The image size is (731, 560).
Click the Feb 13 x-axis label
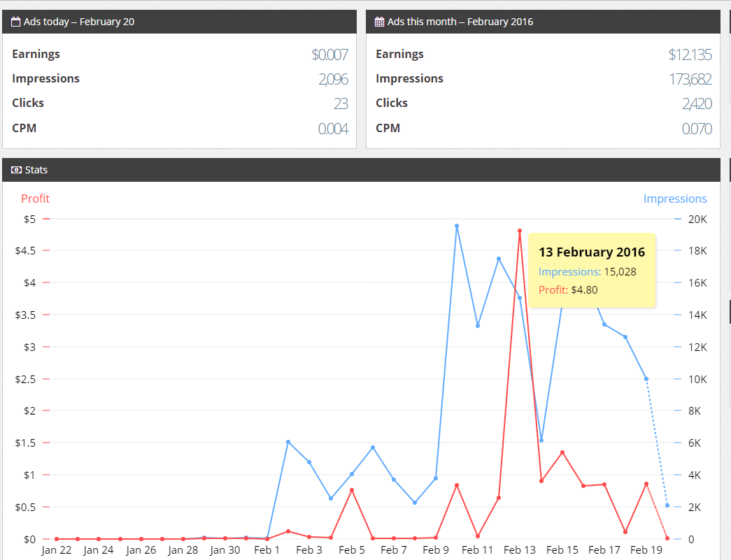click(520, 550)
